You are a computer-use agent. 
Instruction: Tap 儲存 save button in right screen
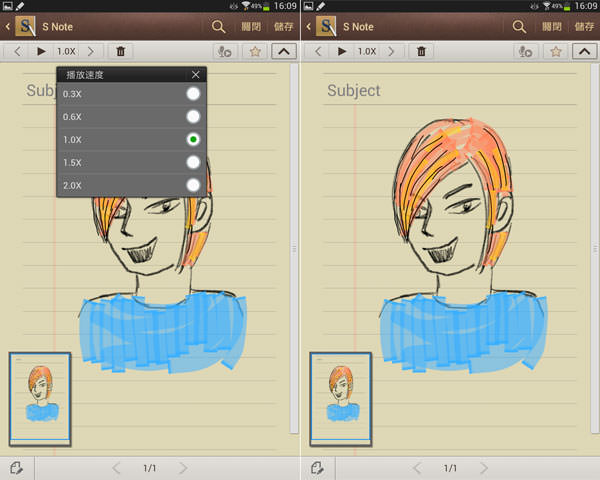[x=583, y=27]
